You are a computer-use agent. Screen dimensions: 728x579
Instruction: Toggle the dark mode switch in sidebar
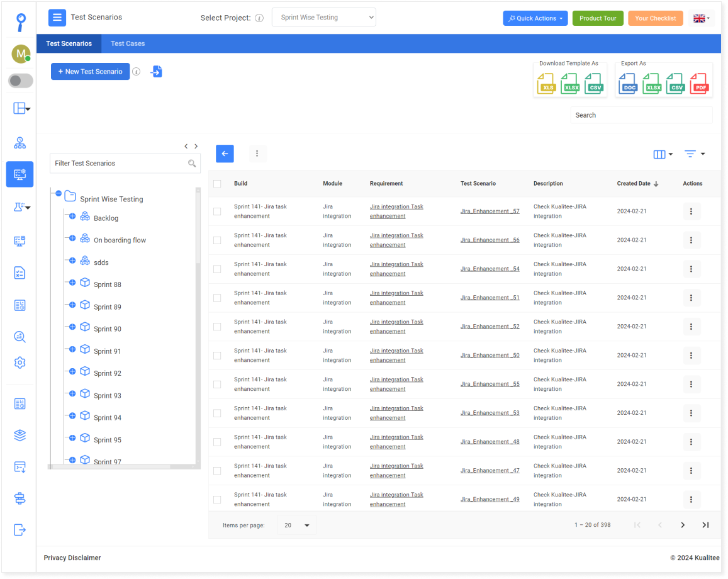coord(20,81)
